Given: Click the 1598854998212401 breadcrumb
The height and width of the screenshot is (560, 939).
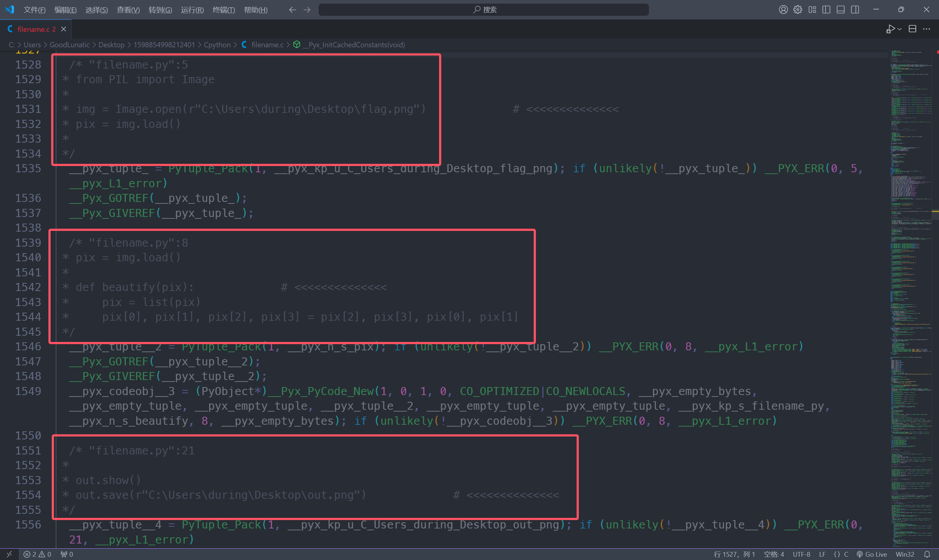Looking at the screenshot, I should click(x=164, y=45).
